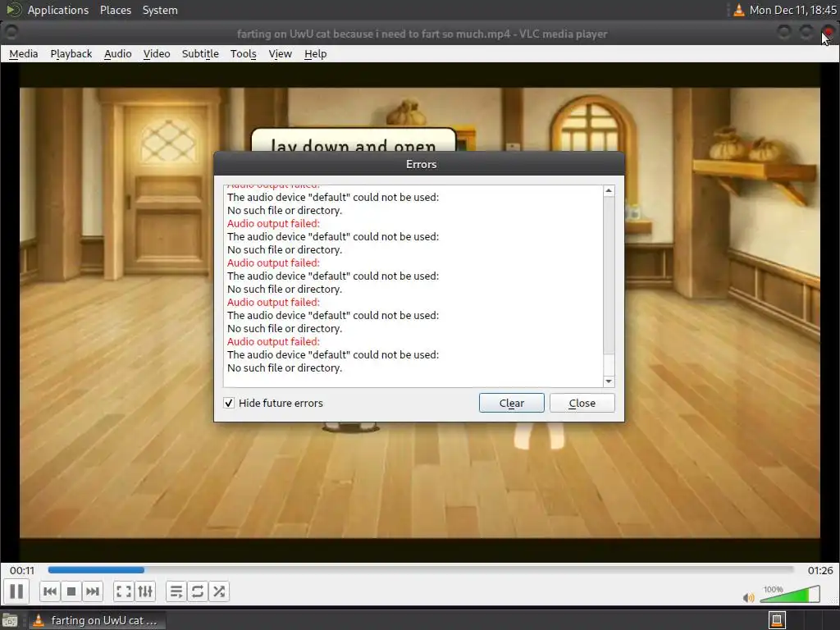This screenshot has width=840, height=630.
Task: Toggle remaining time at 01:26 label
Action: pos(820,571)
